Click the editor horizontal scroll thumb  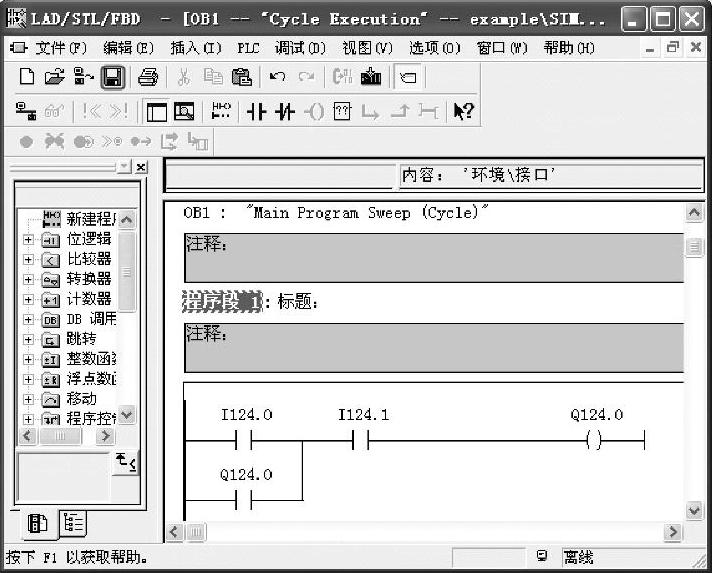[196, 532]
